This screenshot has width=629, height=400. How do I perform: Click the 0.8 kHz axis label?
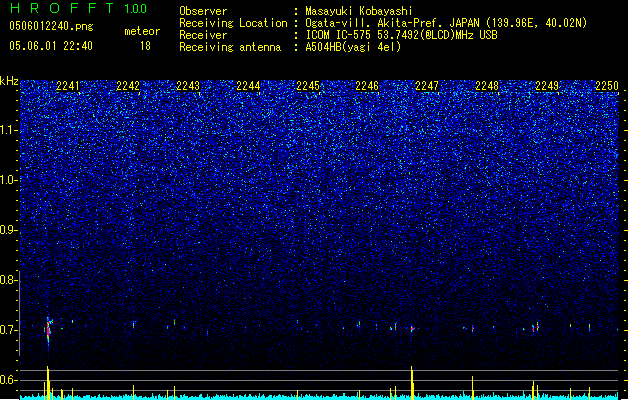click(8, 280)
